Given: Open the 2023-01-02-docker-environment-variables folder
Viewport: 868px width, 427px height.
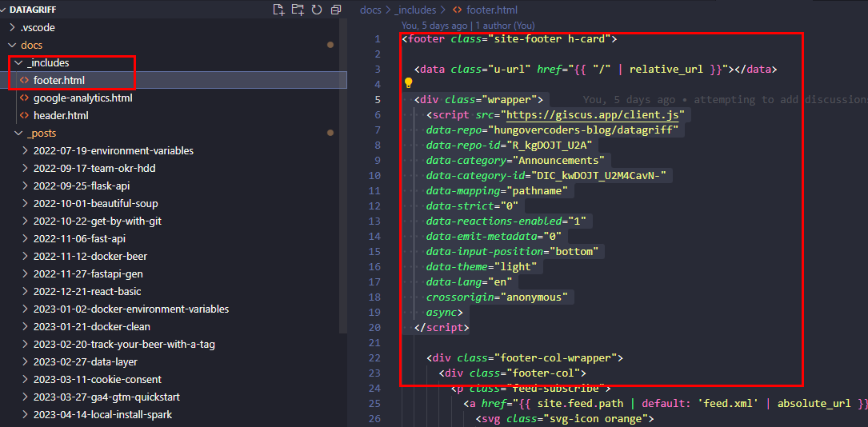Looking at the screenshot, I should pos(131,309).
